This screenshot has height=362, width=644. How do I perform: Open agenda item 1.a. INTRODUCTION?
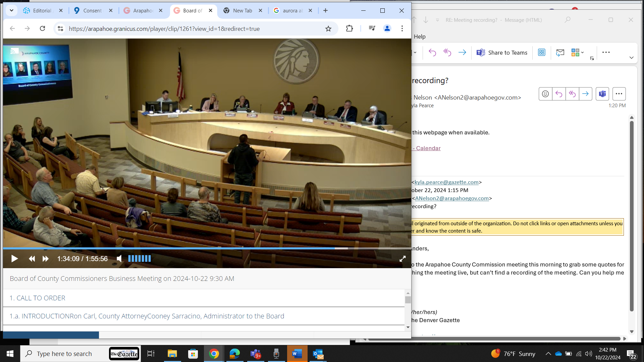pyautogui.click(x=147, y=316)
